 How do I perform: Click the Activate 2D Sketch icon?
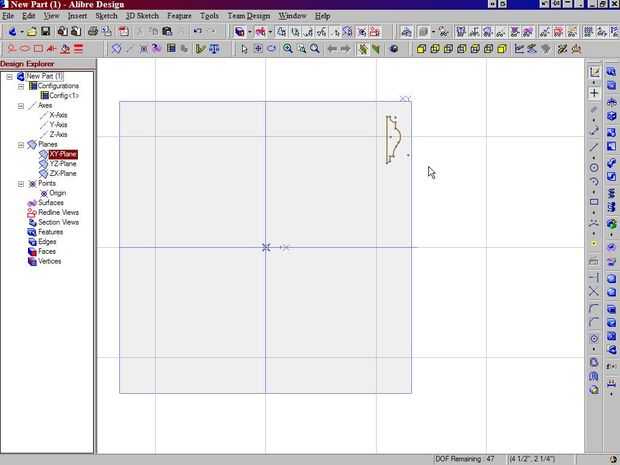tap(594, 72)
